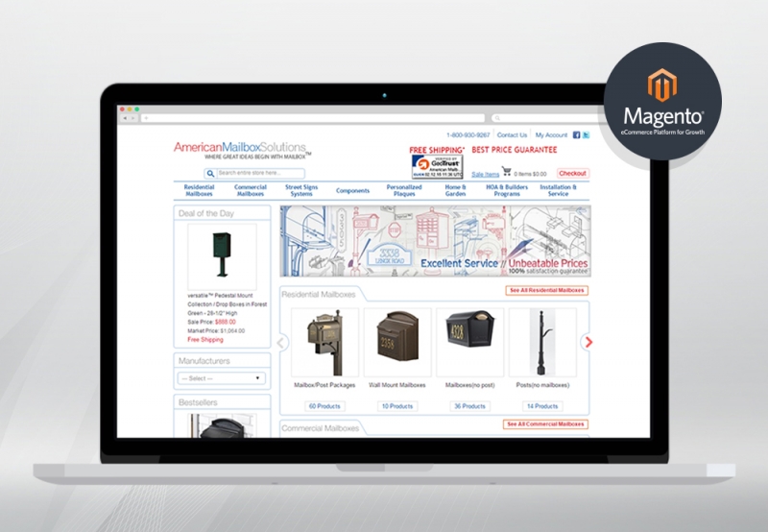The width and height of the screenshot is (768, 532).
Task: Click the browser forward arrow
Action: coord(132,118)
